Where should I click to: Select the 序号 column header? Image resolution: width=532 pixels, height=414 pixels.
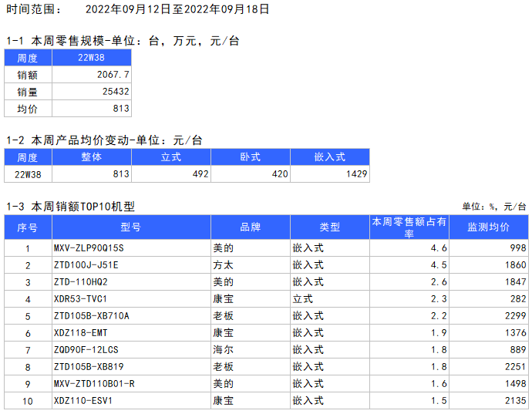point(28,227)
